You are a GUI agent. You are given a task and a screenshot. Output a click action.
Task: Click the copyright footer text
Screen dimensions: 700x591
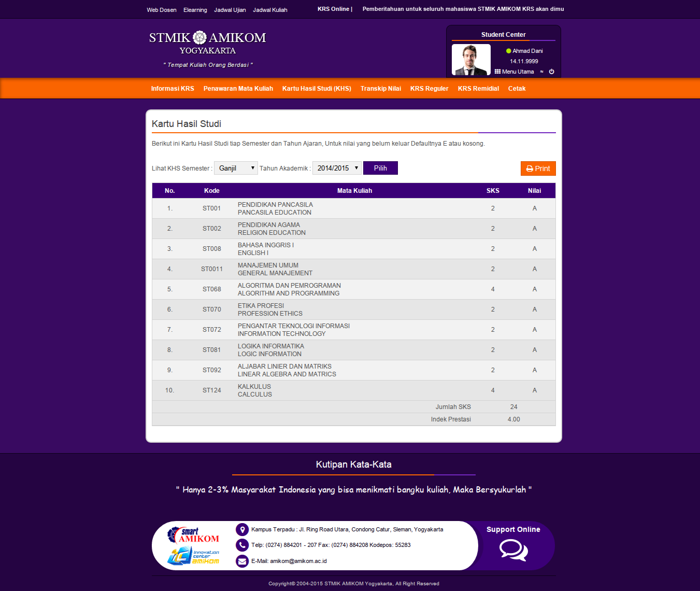tap(354, 584)
